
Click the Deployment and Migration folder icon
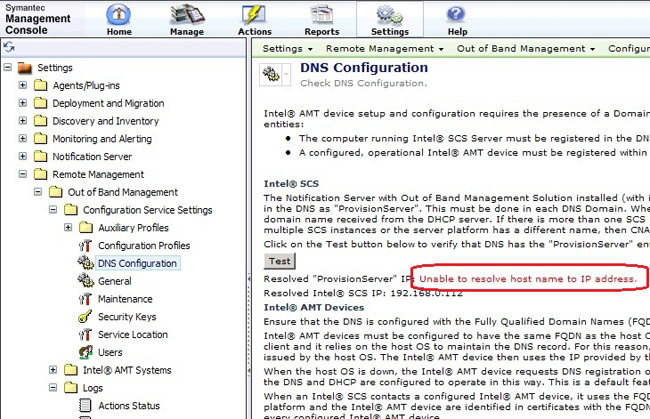[40, 103]
